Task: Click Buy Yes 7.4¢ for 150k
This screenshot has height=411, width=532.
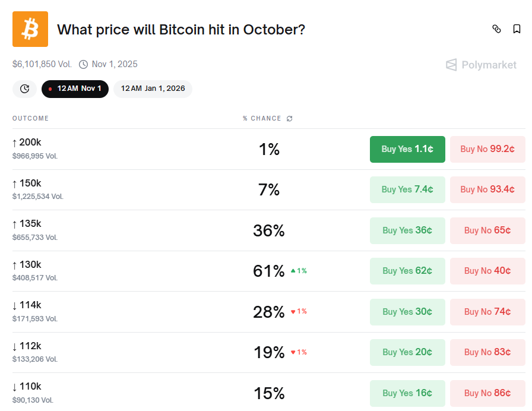Action: tap(407, 189)
